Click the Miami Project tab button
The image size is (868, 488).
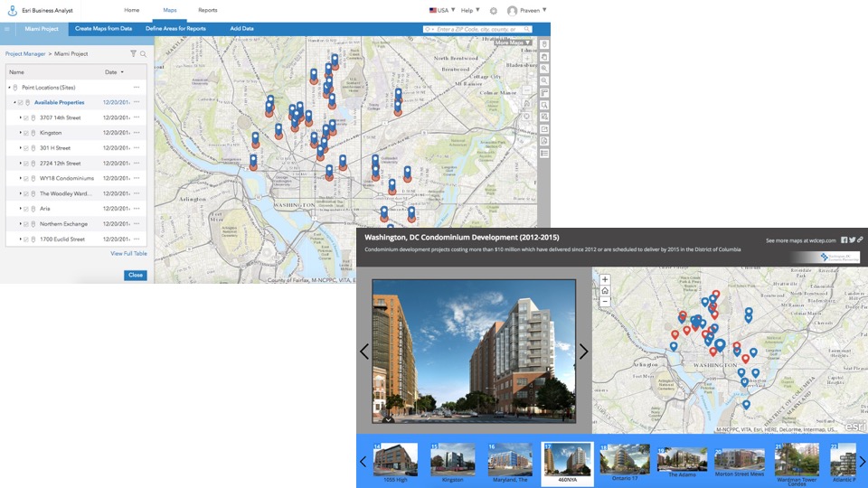pos(42,29)
